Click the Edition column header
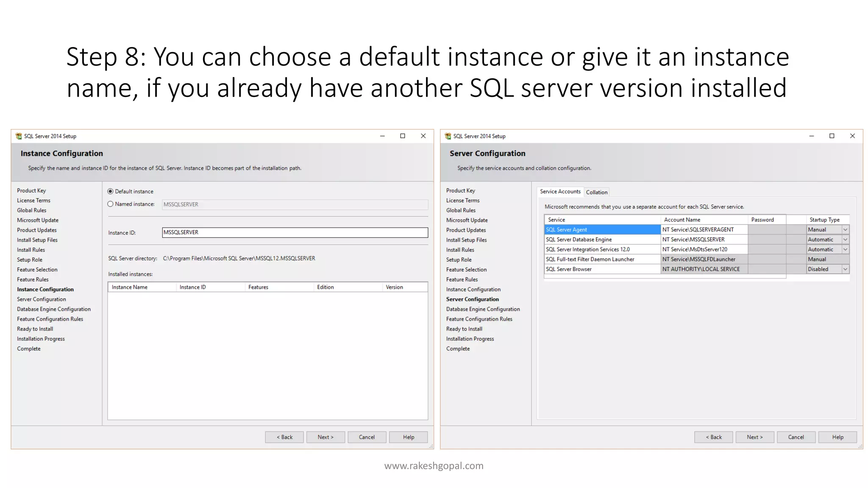This screenshot has width=868, height=488. point(348,287)
